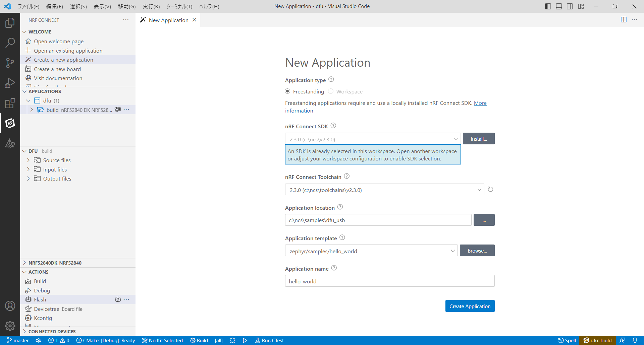
Task: Close the New Application tab
Action: coord(195,20)
